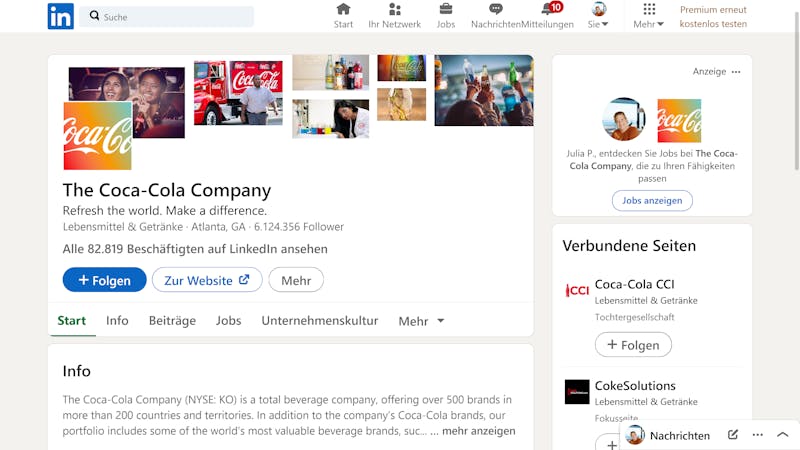Click the 6.124.356 Follower text
Screen dimensions: 800x450
(x=299, y=227)
